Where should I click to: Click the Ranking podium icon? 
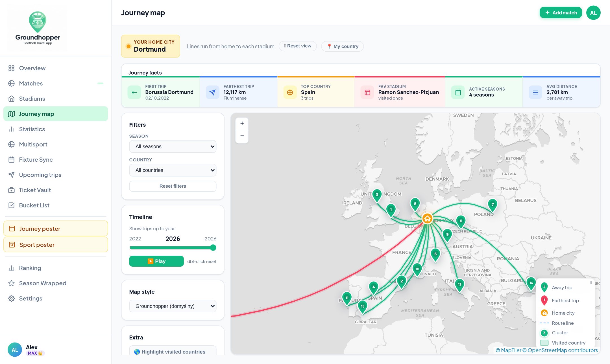tap(11, 268)
